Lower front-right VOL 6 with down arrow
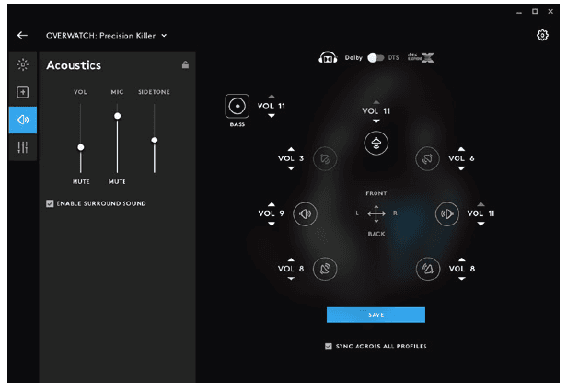The height and width of the screenshot is (392, 567). [461, 168]
